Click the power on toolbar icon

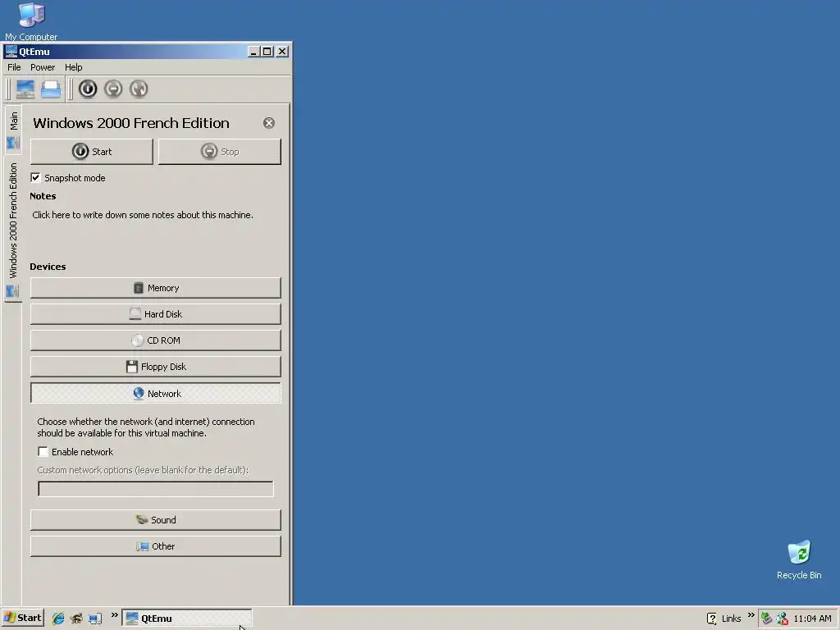click(x=88, y=89)
